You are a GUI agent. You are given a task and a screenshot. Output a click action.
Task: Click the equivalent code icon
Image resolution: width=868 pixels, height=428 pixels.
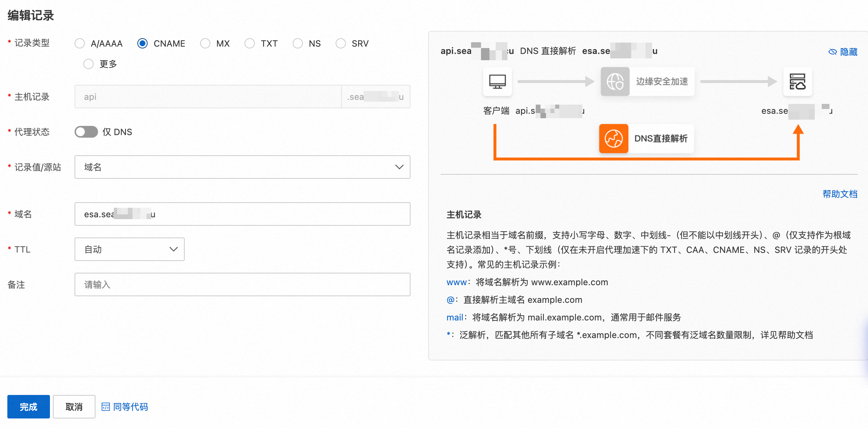pyautogui.click(x=105, y=407)
